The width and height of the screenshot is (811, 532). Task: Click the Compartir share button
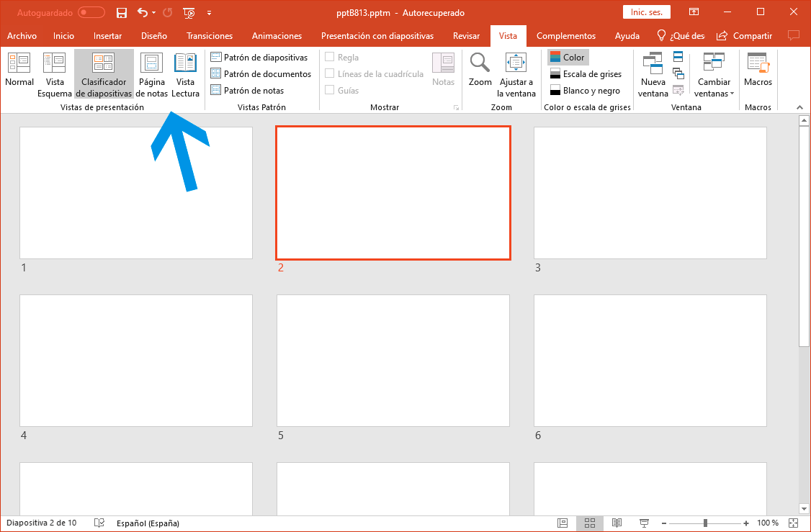coord(744,36)
